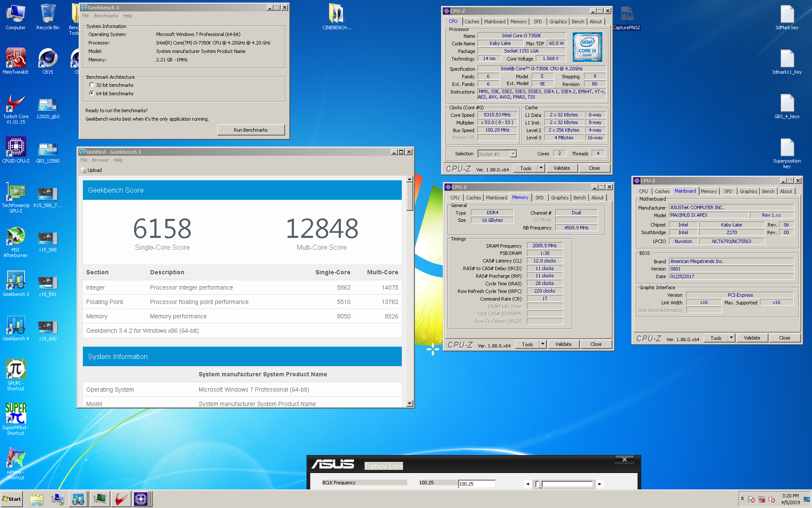Image resolution: width=812 pixels, height=508 pixels.
Task: Open the r15_600 desktop file
Action: click(x=48, y=330)
